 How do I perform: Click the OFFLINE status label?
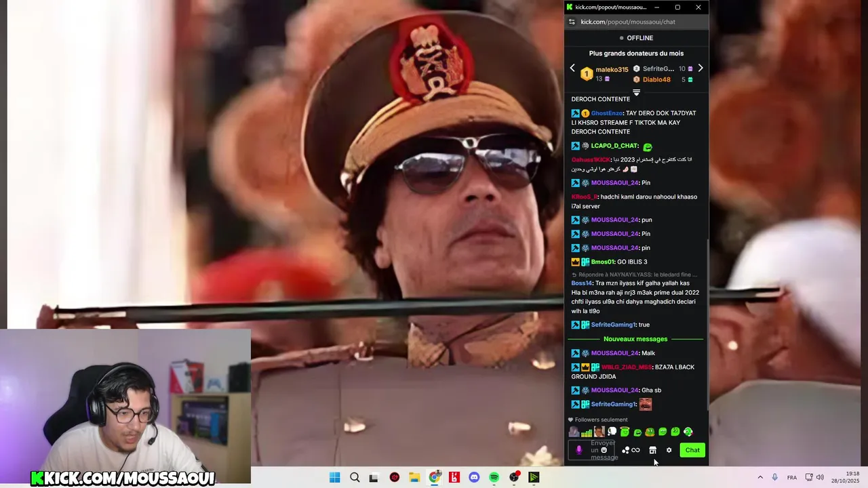pyautogui.click(x=639, y=38)
